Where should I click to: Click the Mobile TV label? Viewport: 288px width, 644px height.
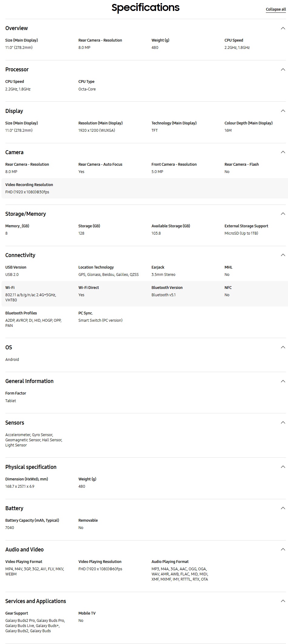click(x=87, y=613)
